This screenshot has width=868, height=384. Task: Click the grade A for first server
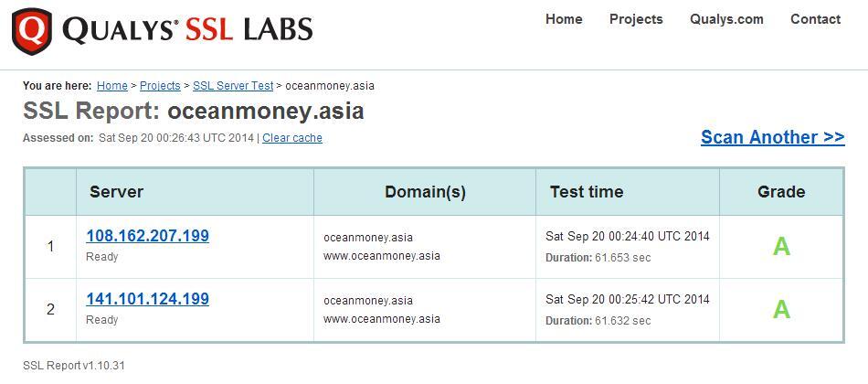coord(781,247)
